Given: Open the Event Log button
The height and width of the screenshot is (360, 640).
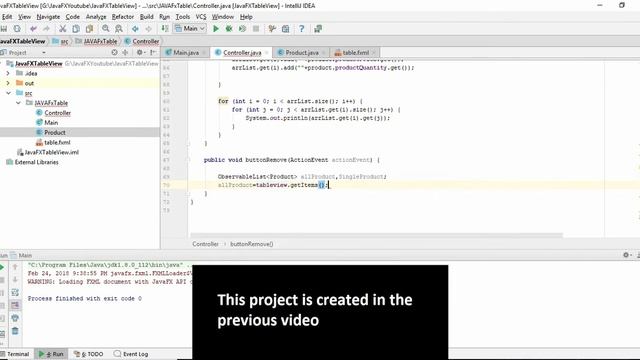Looking at the screenshot, I should click(131, 354).
